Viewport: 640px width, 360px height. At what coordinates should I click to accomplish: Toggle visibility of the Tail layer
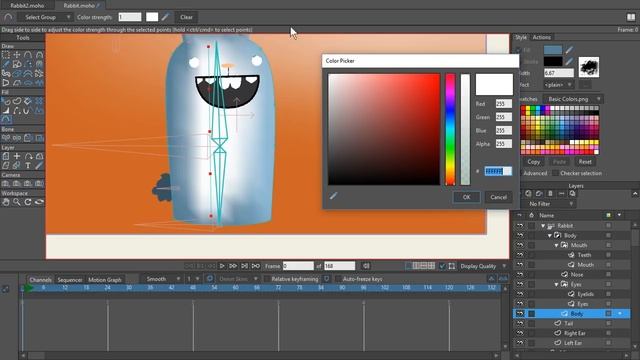click(520, 324)
